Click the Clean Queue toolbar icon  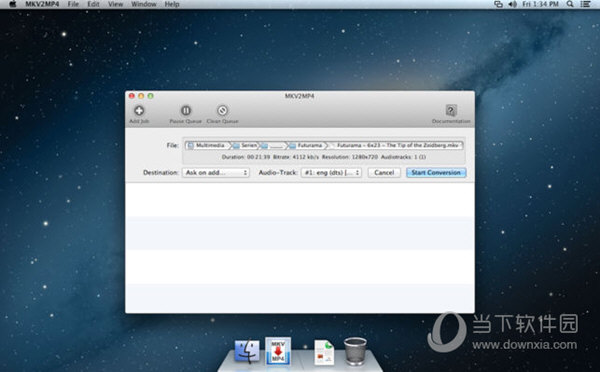[x=222, y=111]
